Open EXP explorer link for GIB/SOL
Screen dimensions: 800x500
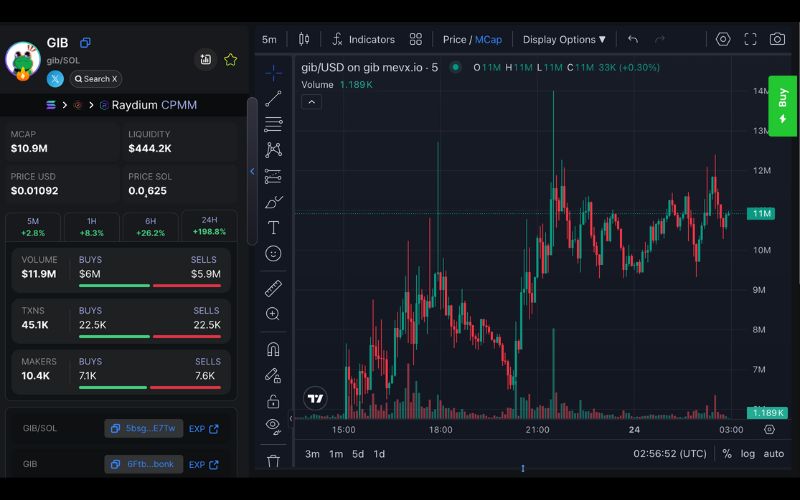pyautogui.click(x=204, y=429)
